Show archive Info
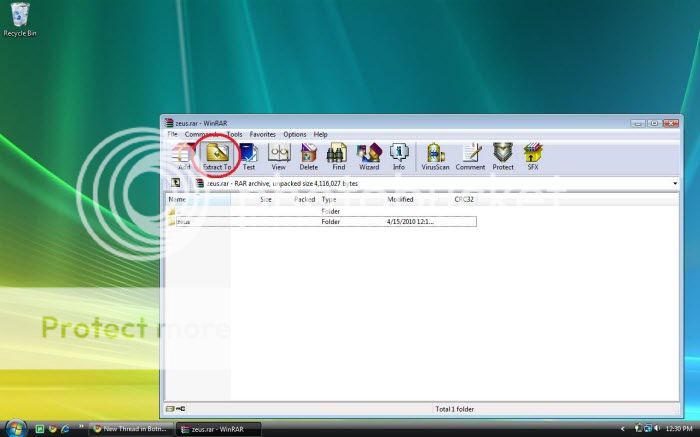 pos(399,155)
